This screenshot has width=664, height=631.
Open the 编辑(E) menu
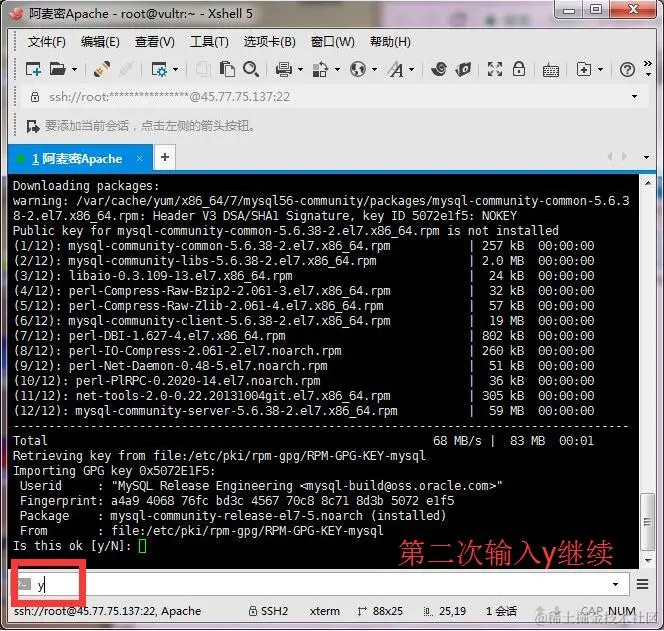tap(100, 42)
